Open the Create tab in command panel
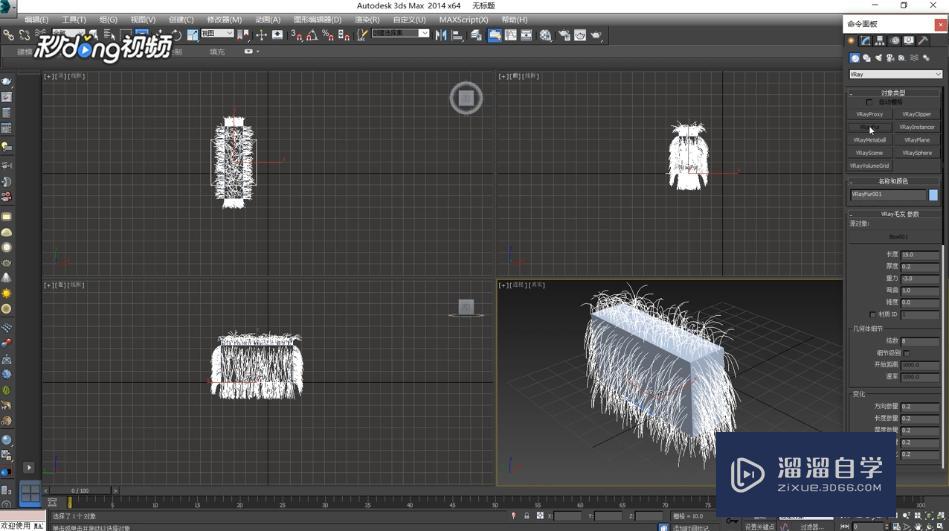 (x=851, y=41)
